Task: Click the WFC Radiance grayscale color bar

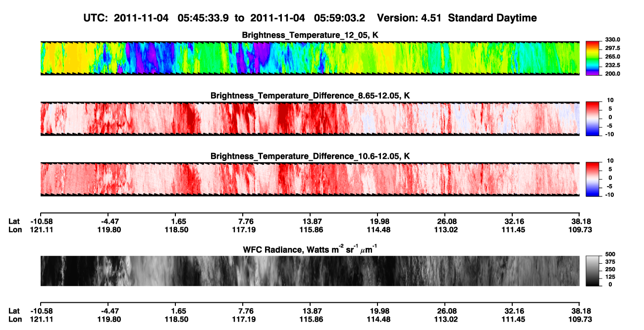Action: coord(592,271)
